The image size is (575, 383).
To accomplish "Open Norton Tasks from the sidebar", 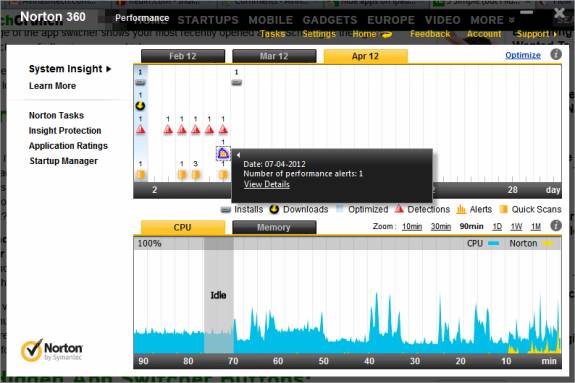I will [x=56, y=116].
